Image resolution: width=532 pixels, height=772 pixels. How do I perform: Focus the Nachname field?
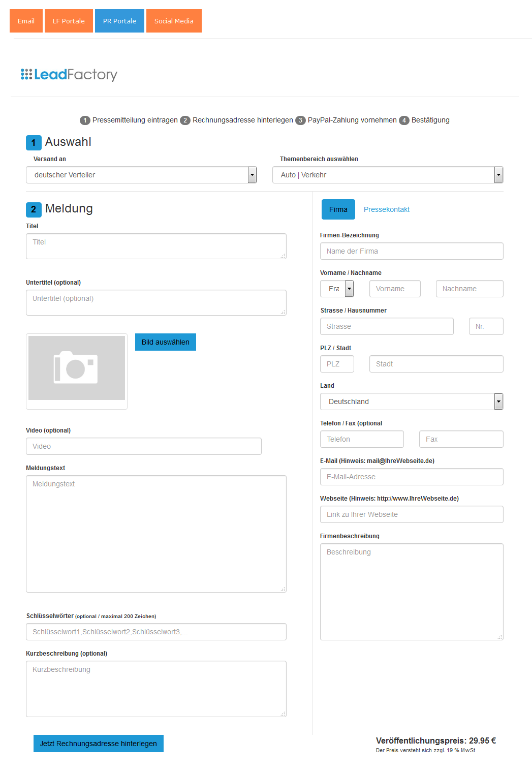coord(470,289)
